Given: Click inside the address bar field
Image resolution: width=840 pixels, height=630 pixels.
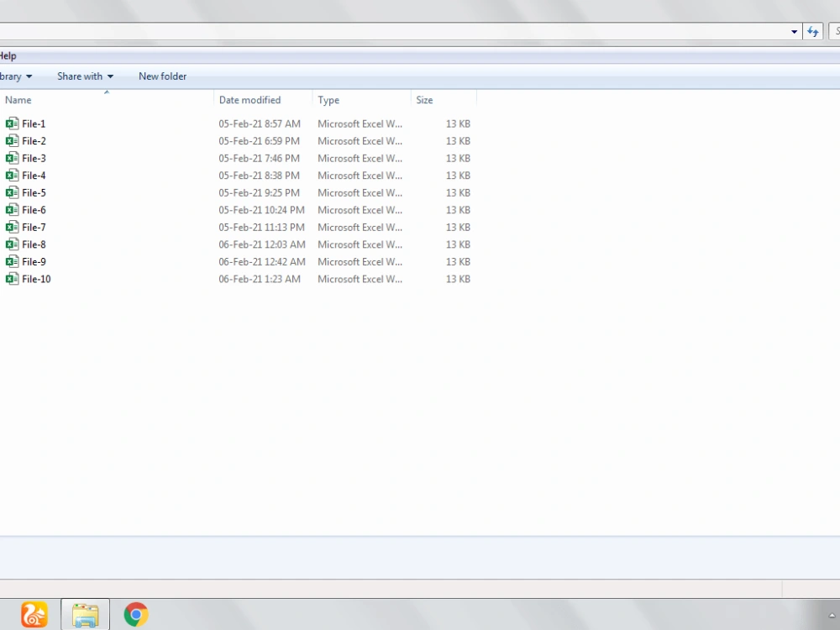Looking at the screenshot, I should (394, 32).
